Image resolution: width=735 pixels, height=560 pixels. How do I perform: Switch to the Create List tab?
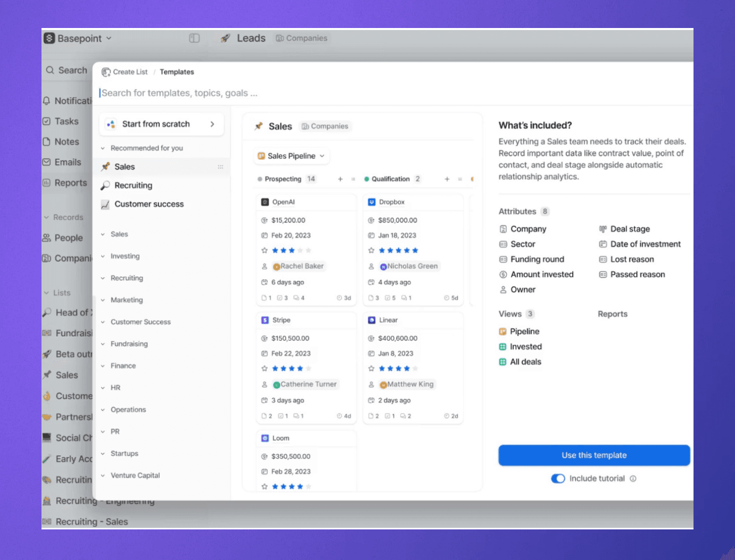point(129,72)
